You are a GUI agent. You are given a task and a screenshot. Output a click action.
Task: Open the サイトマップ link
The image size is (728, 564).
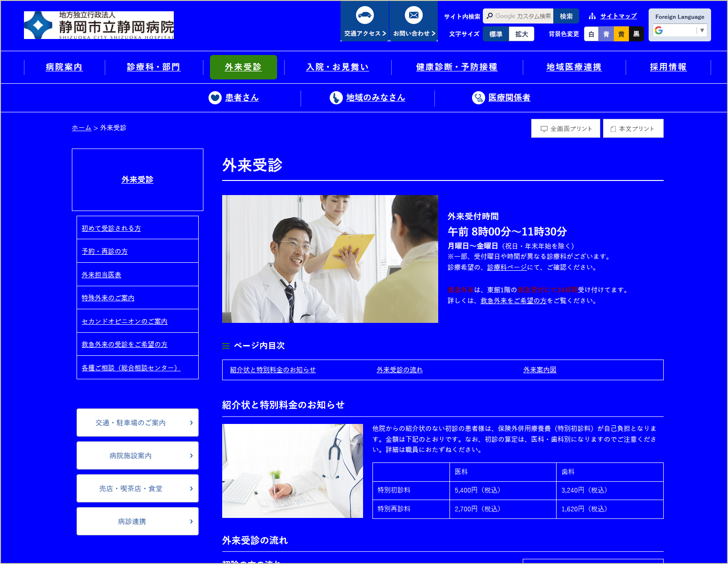619,16
